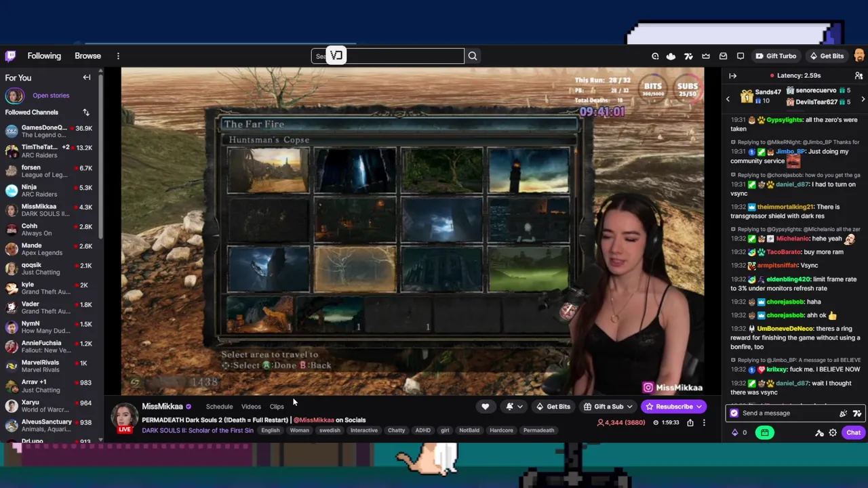This screenshot has width=868, height=488.
Task: Toggle the follow heart button
Action: [x=485, y=407]
